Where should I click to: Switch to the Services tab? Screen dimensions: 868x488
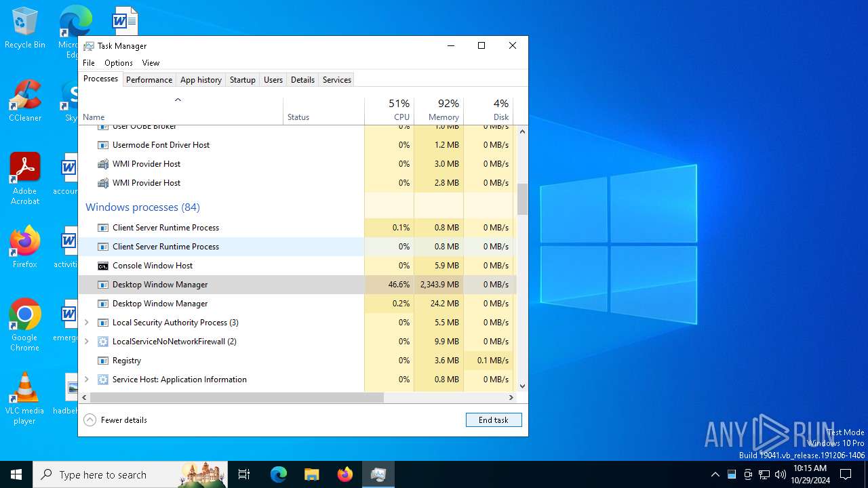pos(337,80)
